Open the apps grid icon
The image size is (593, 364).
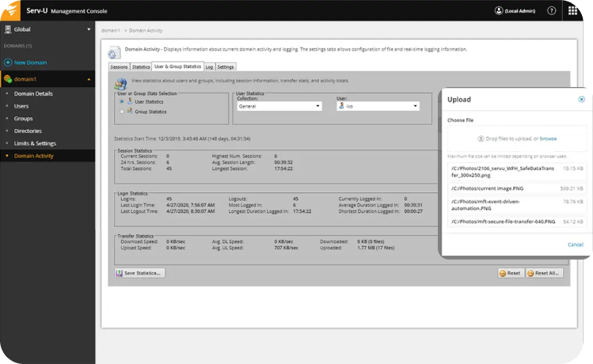click(572, 10)
